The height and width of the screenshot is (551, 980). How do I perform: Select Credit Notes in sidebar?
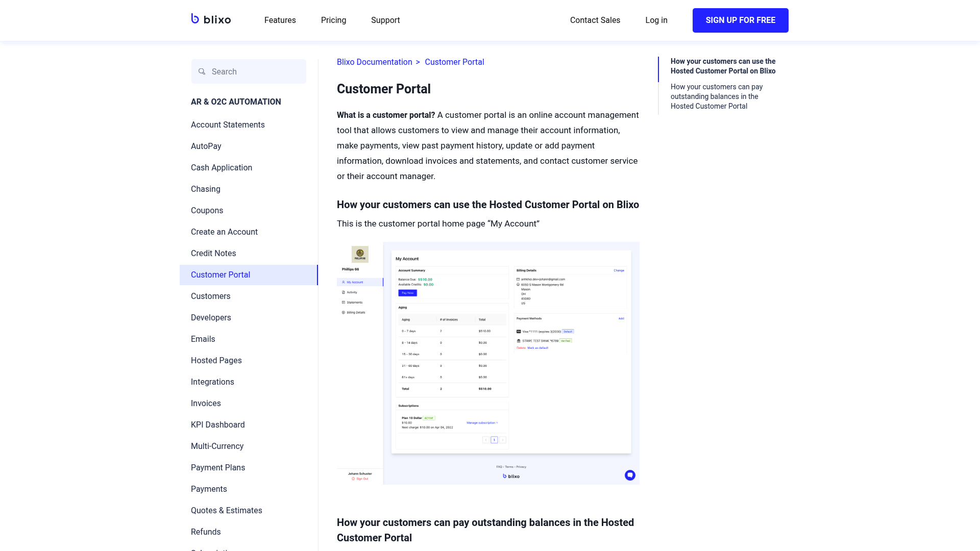(x=213, y=254)
